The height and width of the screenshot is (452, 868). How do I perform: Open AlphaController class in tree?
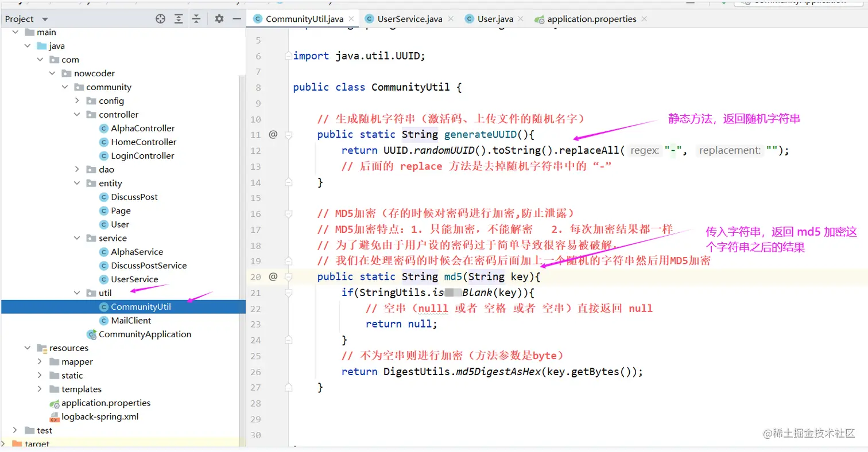(137, 128)
